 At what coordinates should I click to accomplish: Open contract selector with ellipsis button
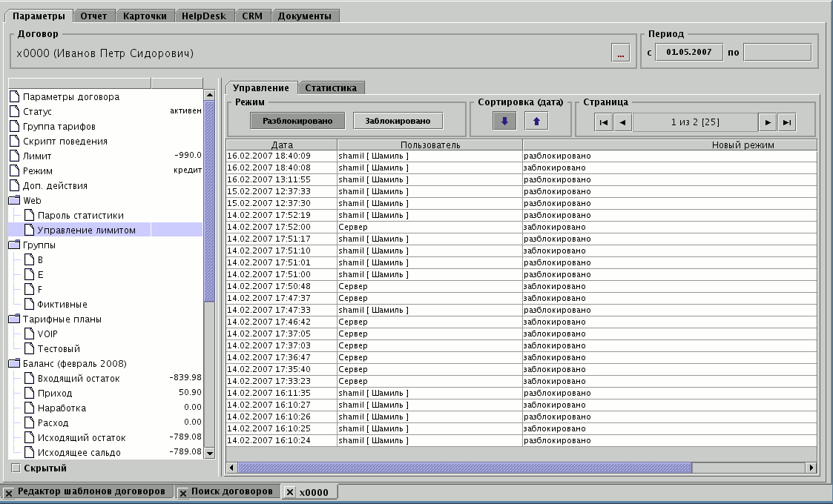tap(620, 53)
